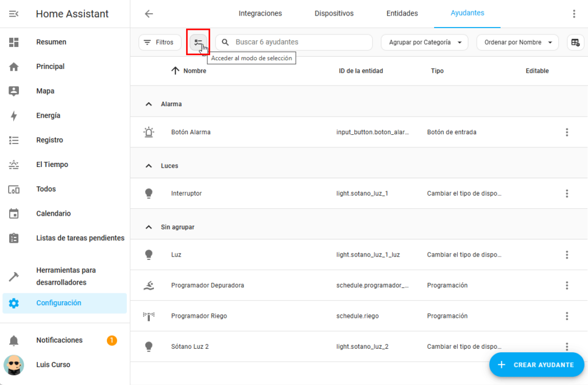
Task: Go back using the arrow icon
Action: click(149, 14)
